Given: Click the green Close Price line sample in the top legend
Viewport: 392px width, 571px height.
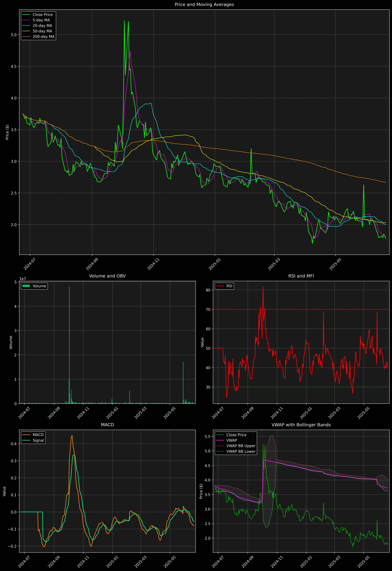Looking at the screenshot, I should coord(26,14).
